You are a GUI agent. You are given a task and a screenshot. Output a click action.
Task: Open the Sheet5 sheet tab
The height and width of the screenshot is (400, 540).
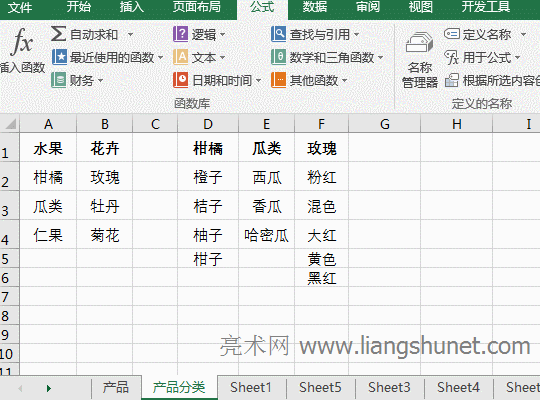320,388
